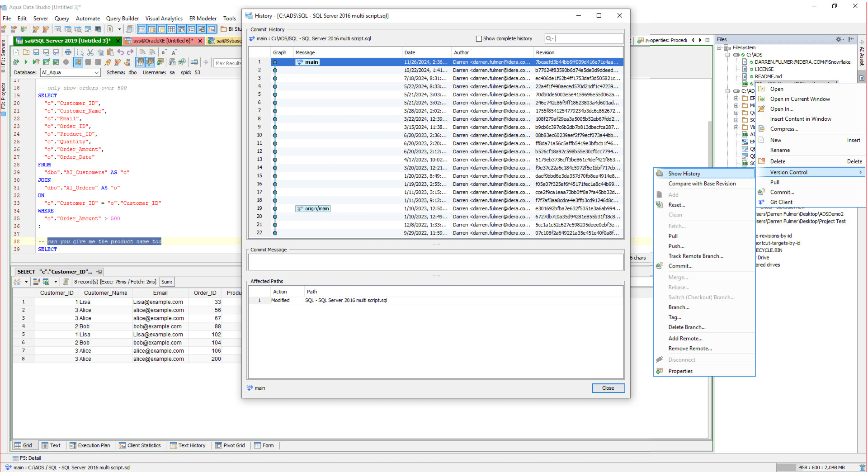868x472 pixels.
Task: Click the commit history search field
Action: point(588,39)
